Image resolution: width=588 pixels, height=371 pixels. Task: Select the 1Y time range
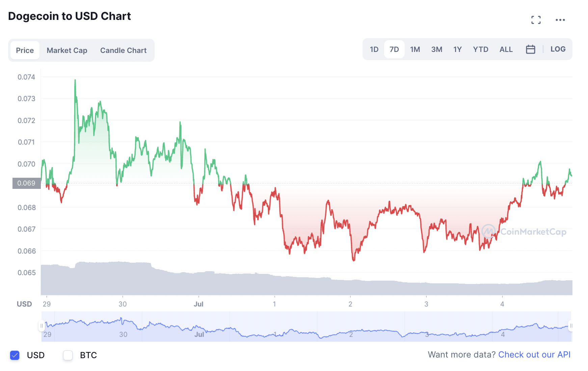[x=457, y=50]
